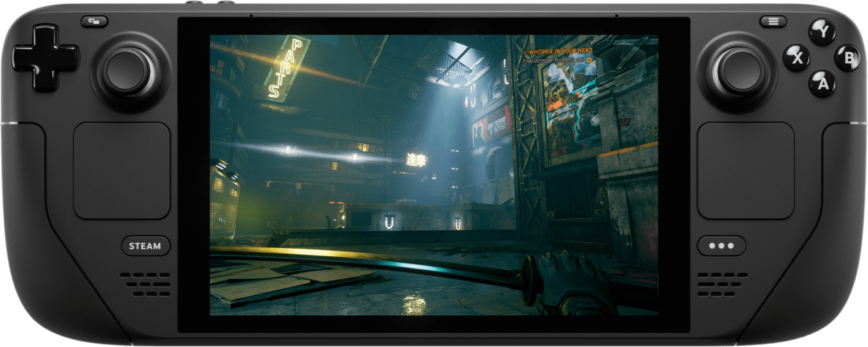This screenshot has width=868, height=347.
Task: Click the STEAM button
Action: tap(145, 246)
